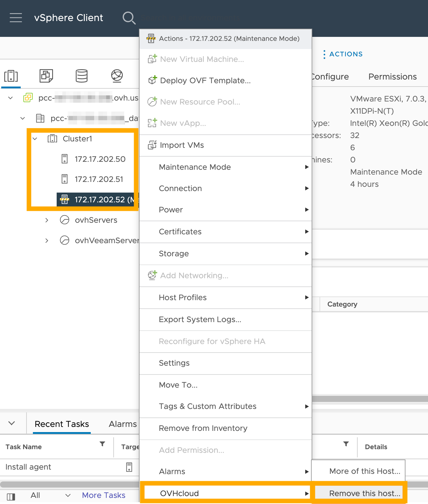Click New Virtual Machine icon in menu

tap(152, 59)
